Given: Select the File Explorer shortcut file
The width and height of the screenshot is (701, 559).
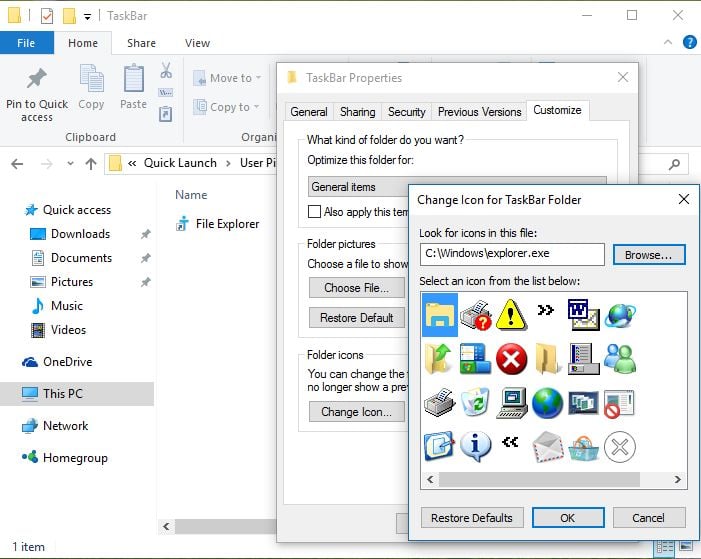Looking at the screenshot, I should tap(218, 224).
